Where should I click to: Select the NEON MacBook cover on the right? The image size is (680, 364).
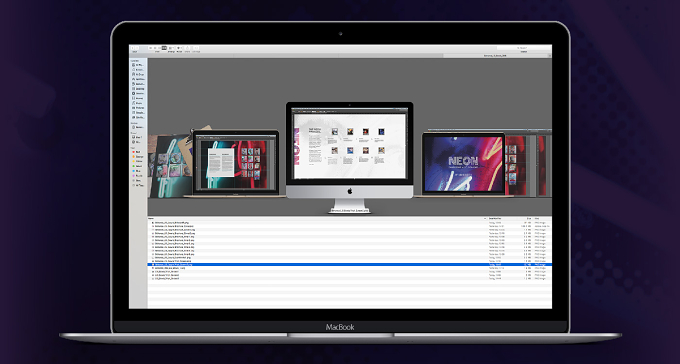click(464, 164)
